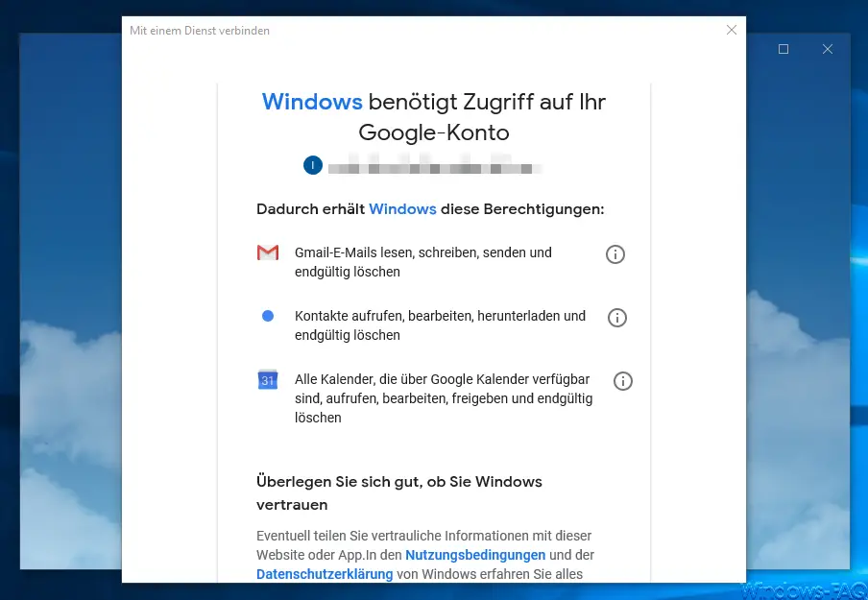Click the Gmail envelope icon
This screenshot has height=600, width=868.
(x=268, y=252)
